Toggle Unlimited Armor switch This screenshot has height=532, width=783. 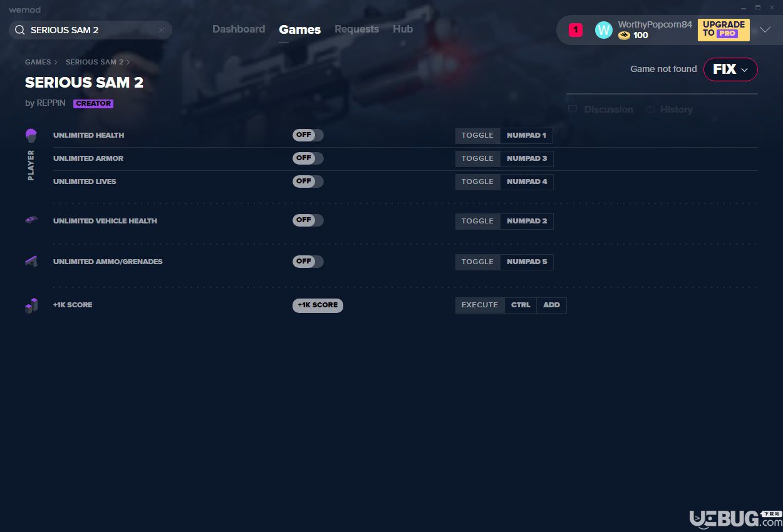[x=308, y=158]
